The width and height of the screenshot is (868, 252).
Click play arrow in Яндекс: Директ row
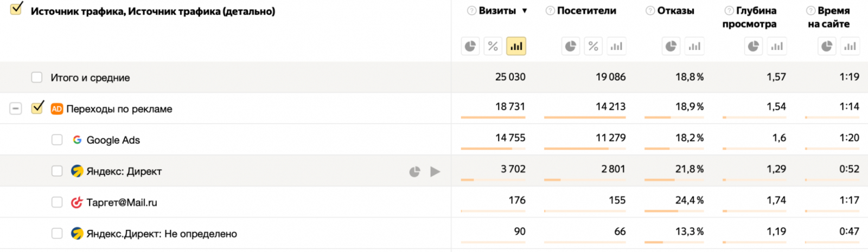(x=435, y=172)
